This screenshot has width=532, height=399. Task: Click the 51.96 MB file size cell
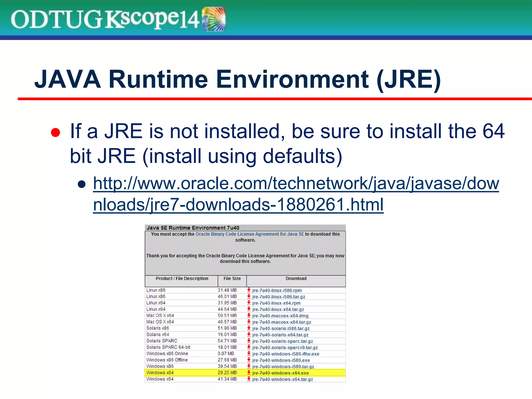pos(227,328)
